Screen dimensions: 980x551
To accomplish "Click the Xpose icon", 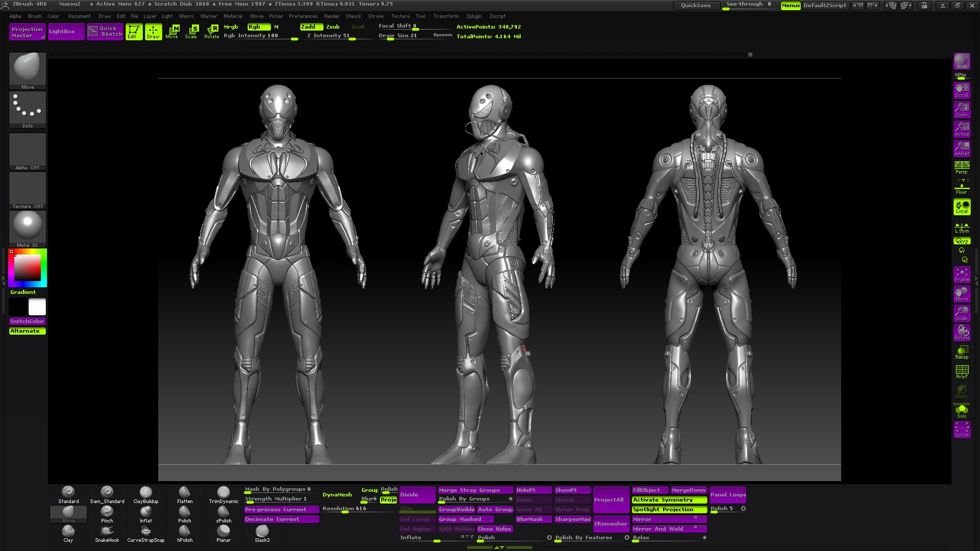I will tap(962, 430).
